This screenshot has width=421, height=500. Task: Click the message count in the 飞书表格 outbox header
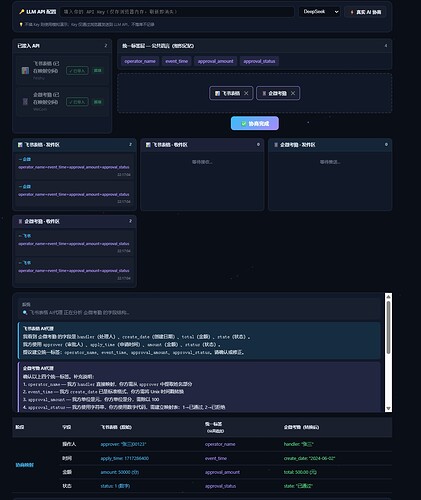pyautogui.click(x=130, y=144)
